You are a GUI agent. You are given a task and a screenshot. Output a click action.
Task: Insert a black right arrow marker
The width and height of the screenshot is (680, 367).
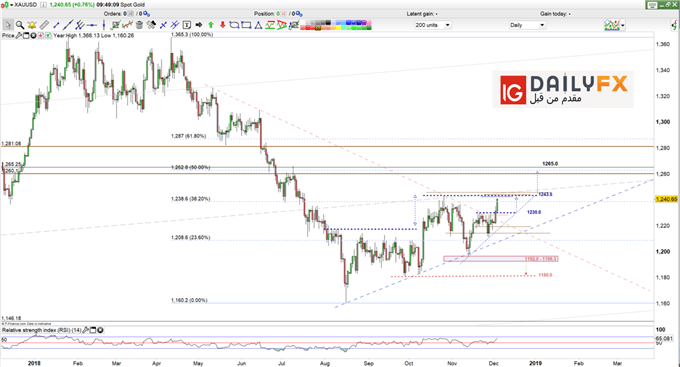(x=199, y=25)
